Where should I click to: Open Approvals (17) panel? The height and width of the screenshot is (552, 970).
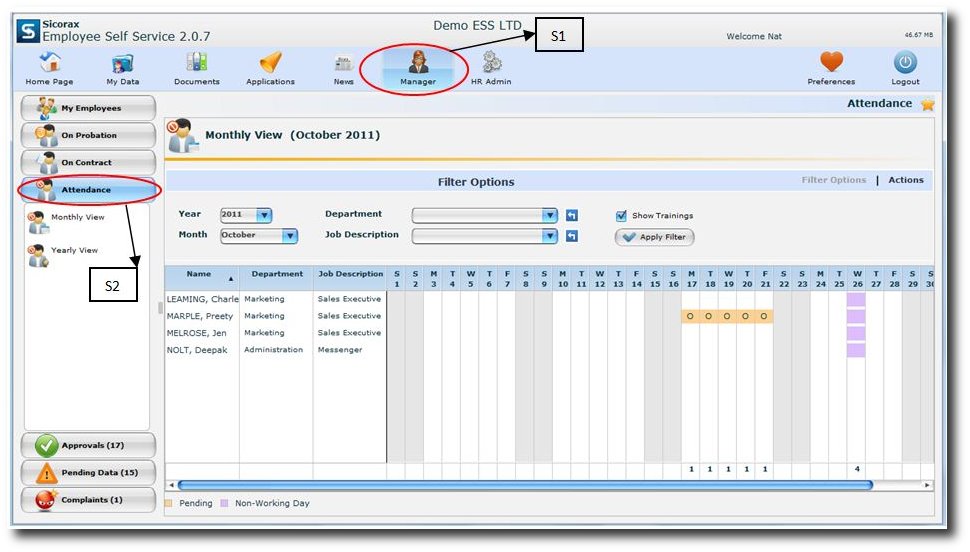pos(88,445)
